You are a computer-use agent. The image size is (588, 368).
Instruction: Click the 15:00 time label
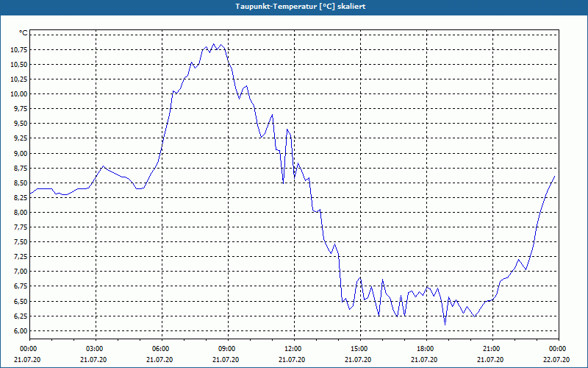click(x=360, y=349)
